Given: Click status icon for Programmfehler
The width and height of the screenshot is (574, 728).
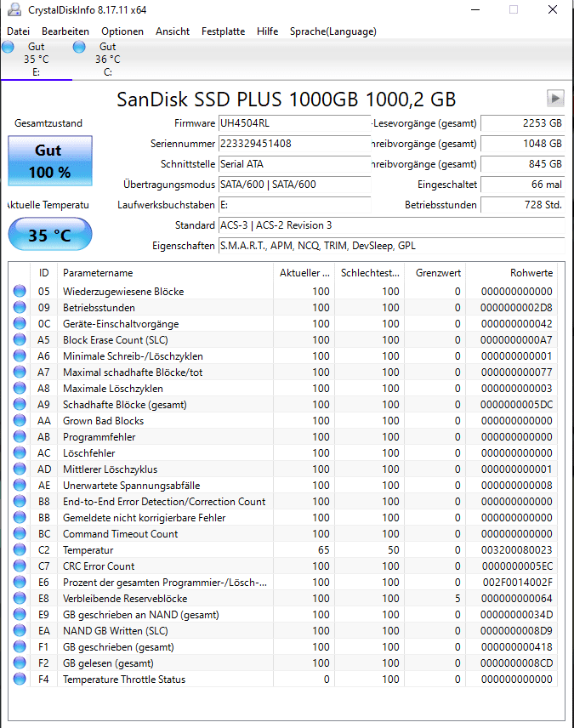Looking at the screenshot, I should click(x=20, y=436).
